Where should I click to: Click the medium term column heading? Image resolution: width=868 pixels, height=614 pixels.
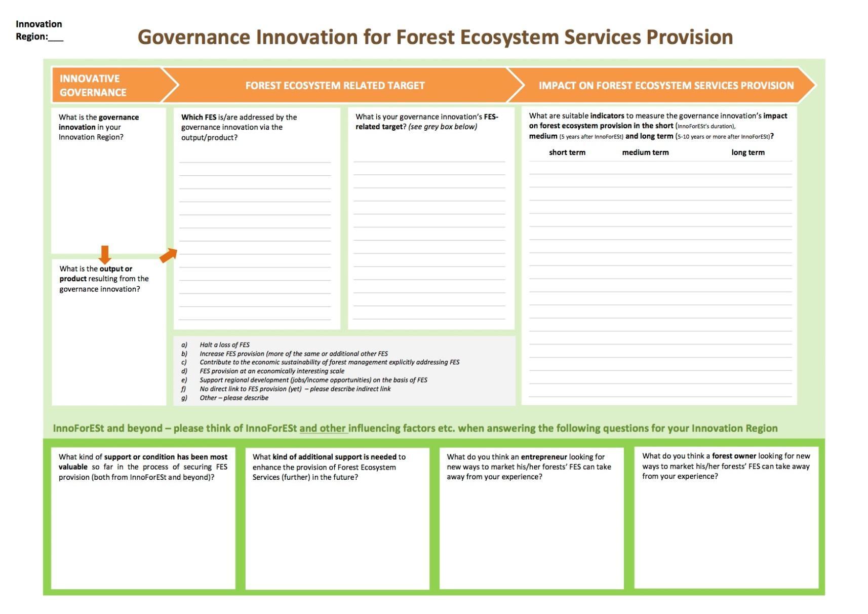[645, 152]
